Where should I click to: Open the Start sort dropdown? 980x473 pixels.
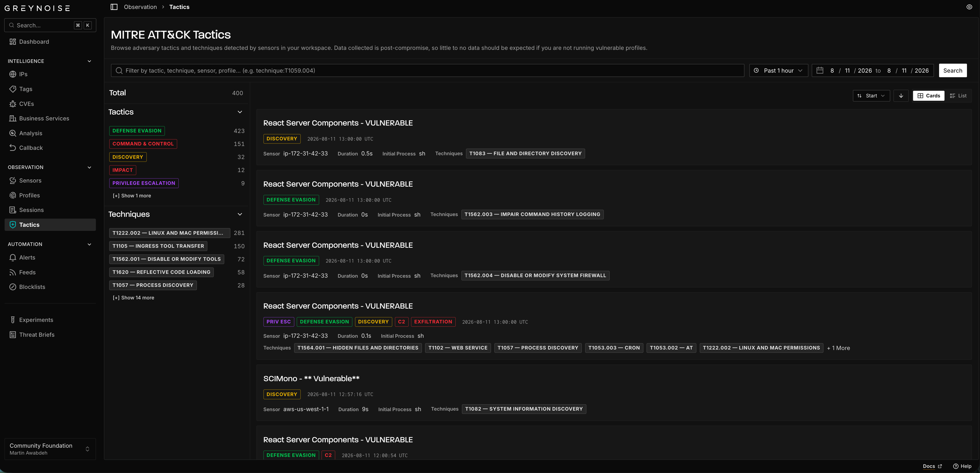tap(871, 96)
